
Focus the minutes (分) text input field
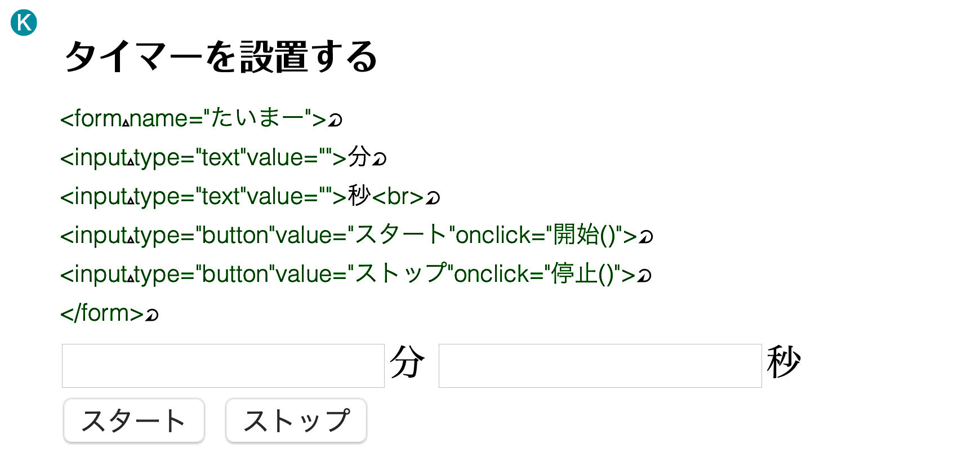(x=223, y=366)
